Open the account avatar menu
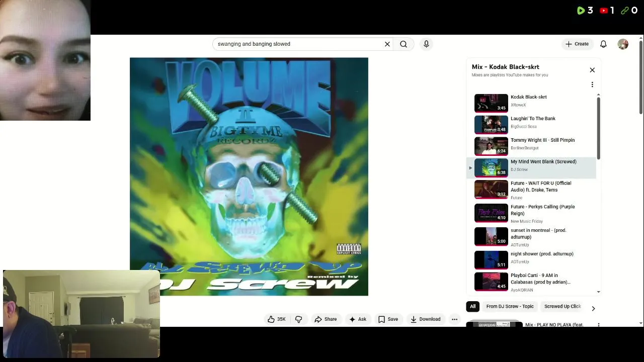 tap(623, 44)
